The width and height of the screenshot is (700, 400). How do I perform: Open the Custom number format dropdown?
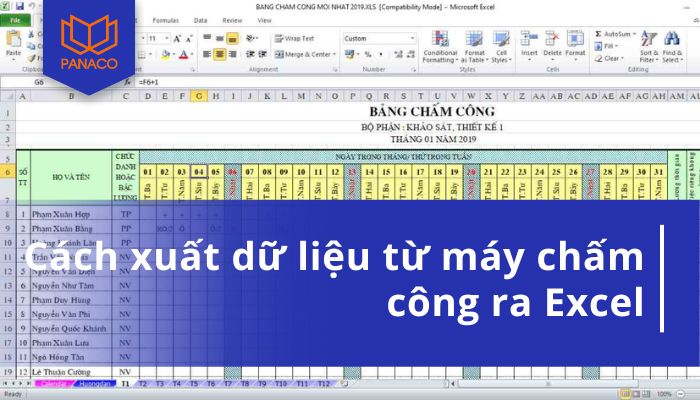[x=412, y=38]
